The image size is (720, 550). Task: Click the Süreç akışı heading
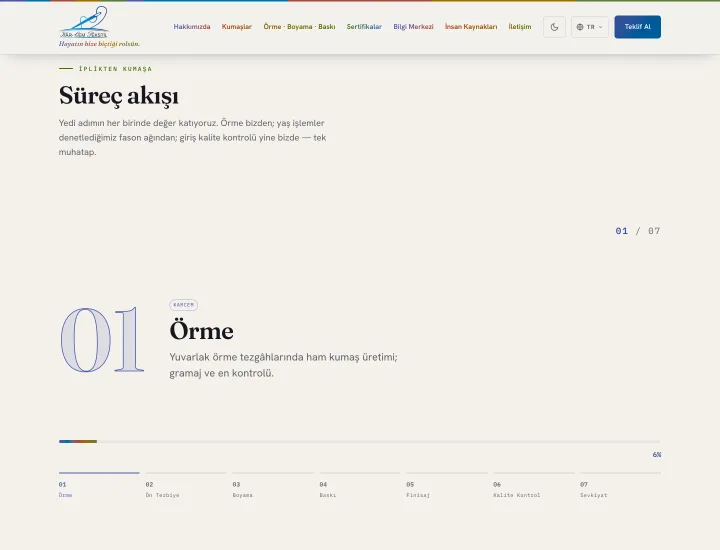118,96
